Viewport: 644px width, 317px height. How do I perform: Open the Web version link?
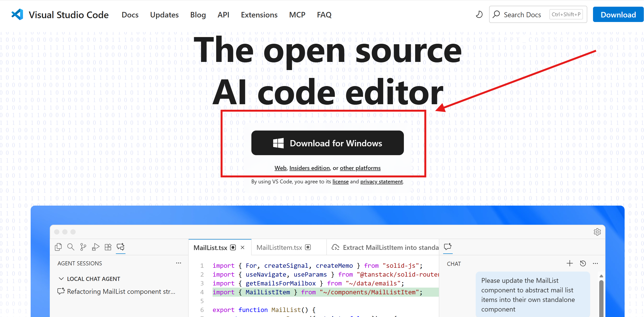click(x=280, y=168)
